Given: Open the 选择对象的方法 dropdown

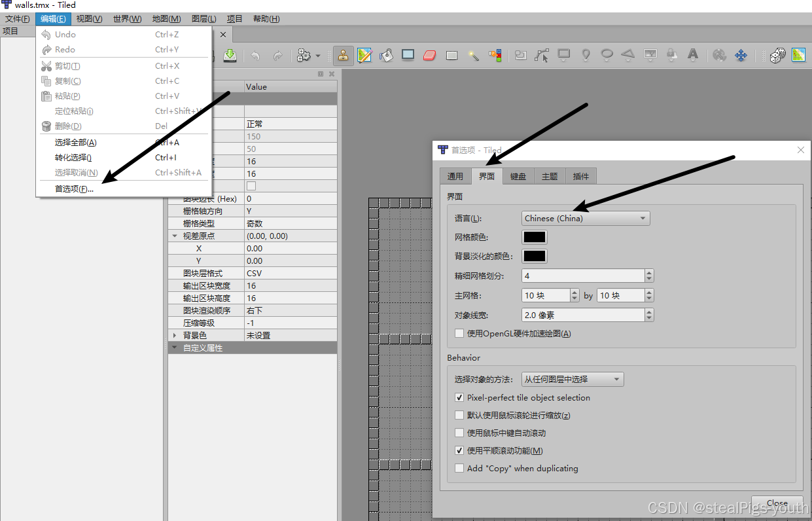Looking at the screenshot, I should point(573,379).
